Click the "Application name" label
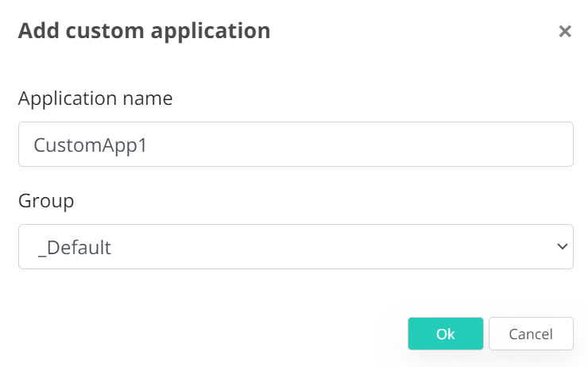This screenshot has width=588, height=367. click(x=95, y=99)
